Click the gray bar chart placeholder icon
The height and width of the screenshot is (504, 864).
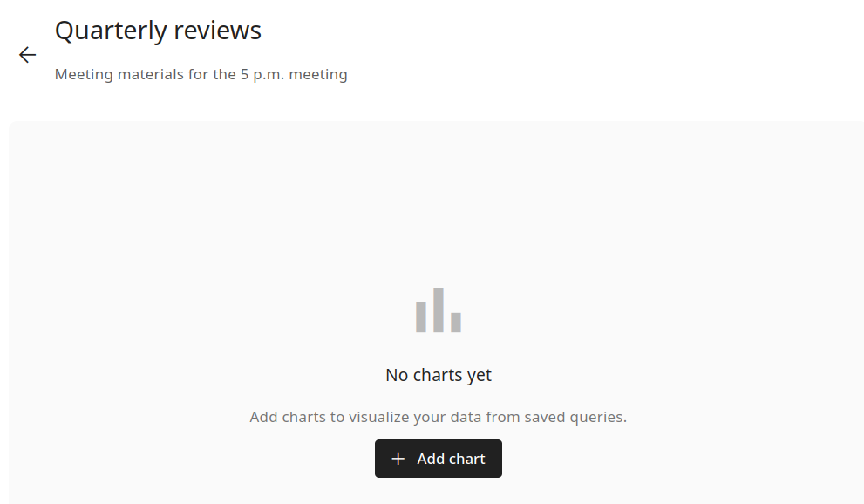439,310
